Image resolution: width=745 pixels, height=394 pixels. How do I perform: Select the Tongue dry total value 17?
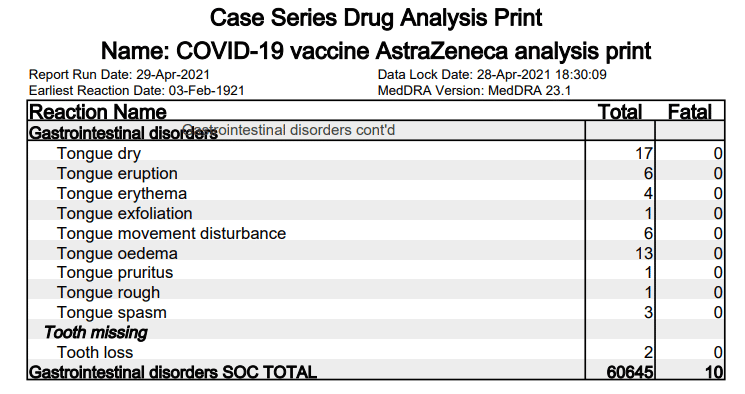644,154
